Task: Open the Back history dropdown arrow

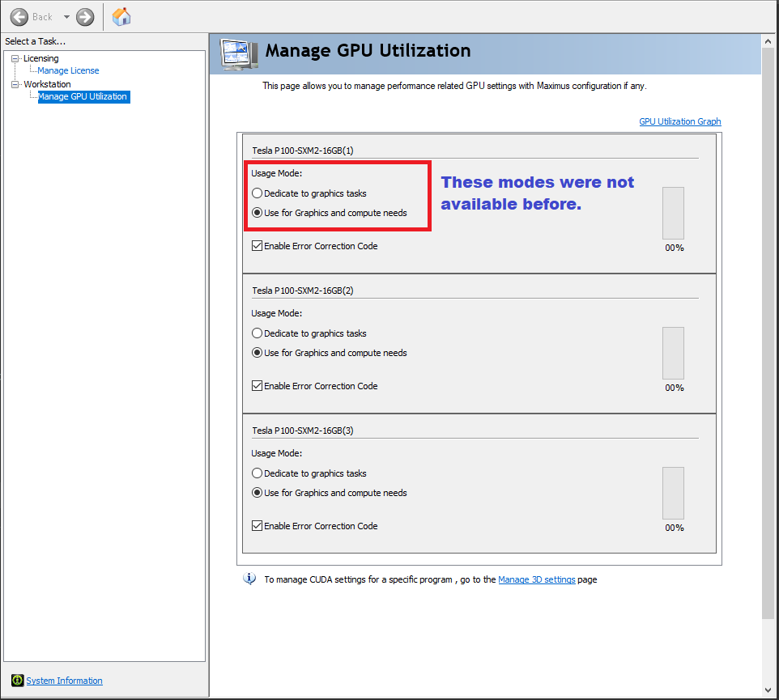Action: [x=66, y=17]
